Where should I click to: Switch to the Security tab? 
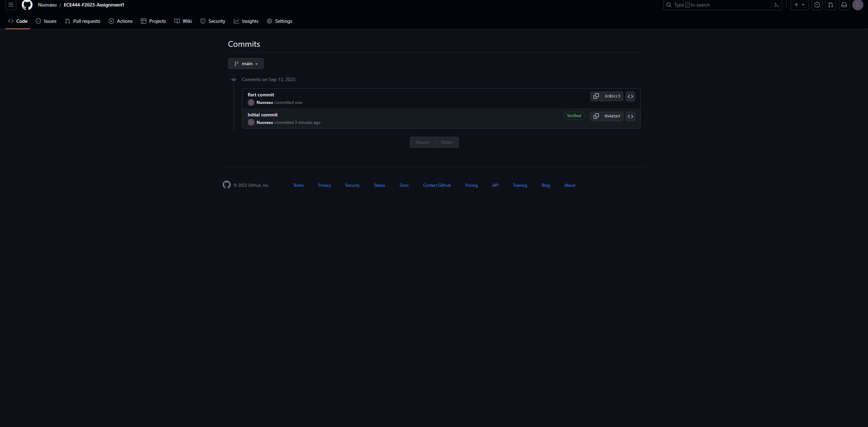click(x=213, y=21)
